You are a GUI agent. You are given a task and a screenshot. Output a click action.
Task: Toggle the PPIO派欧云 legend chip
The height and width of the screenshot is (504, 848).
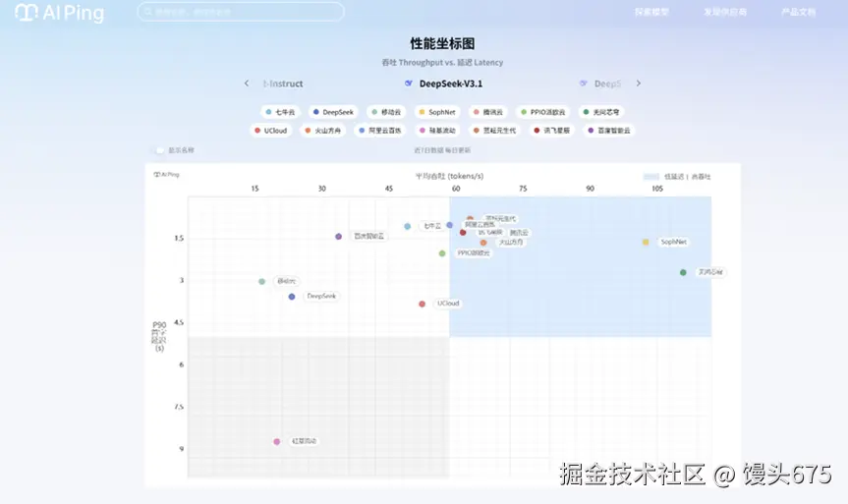[543, 112]
